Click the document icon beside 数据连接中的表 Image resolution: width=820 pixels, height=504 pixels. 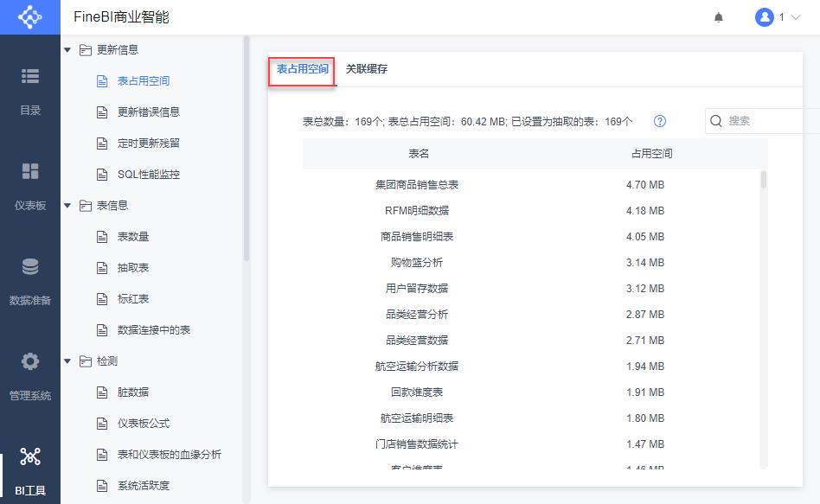coord(102,330)
